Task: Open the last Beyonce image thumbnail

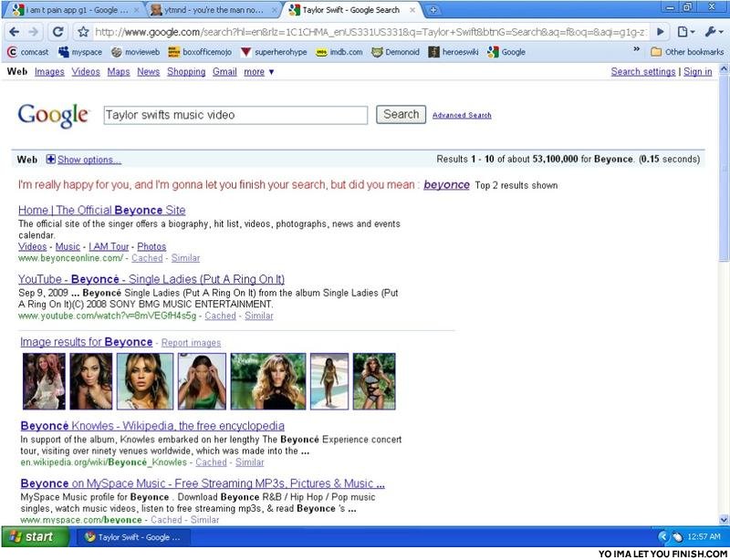Action: 374,381
